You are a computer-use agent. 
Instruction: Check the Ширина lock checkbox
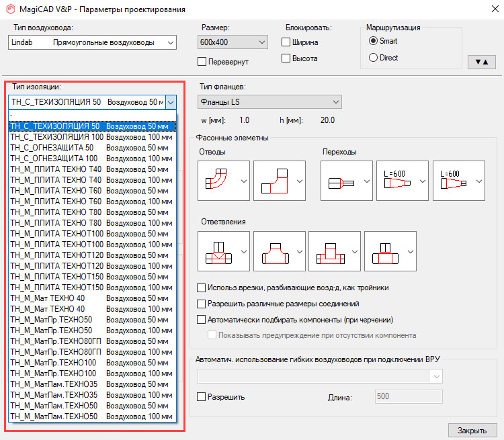[286, 42]
